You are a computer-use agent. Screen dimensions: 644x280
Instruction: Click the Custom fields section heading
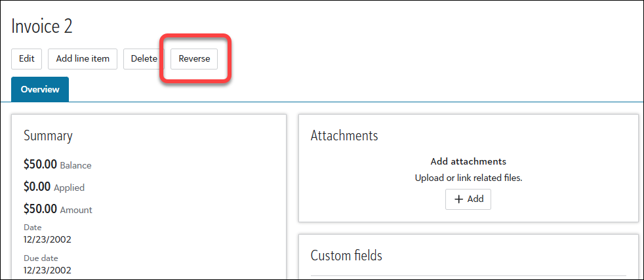point(346,255)
